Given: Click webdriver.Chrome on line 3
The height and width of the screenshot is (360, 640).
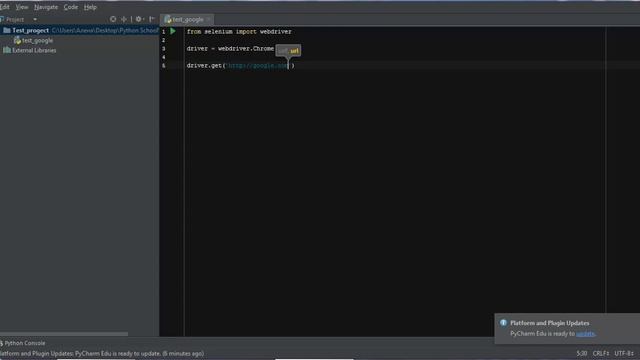Looking at the screenshot, I should (246, 49).
